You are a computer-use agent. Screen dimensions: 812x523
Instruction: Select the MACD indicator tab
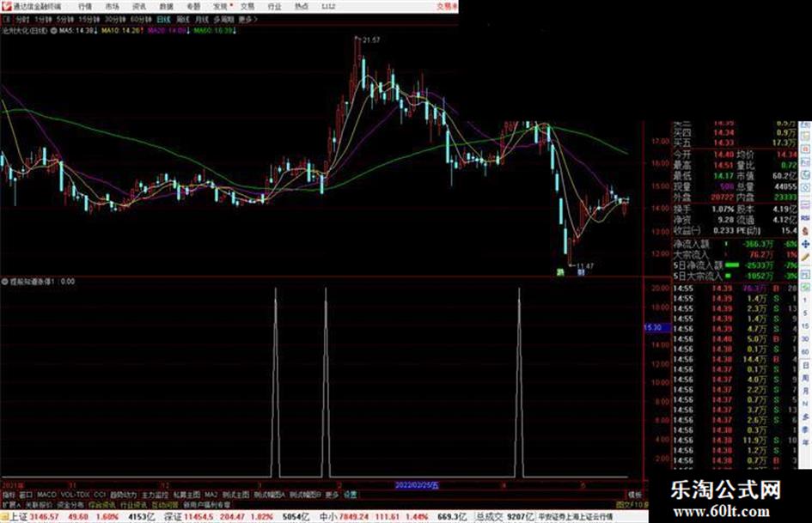pos(46,495)
